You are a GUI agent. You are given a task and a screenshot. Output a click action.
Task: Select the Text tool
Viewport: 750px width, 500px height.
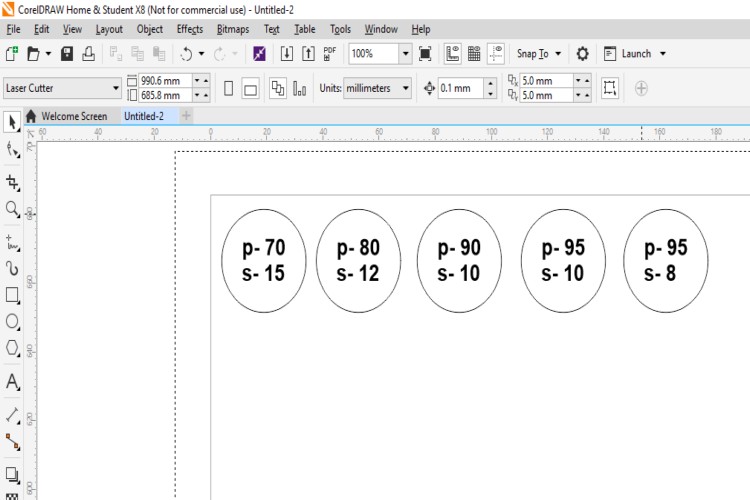[12, 381]
